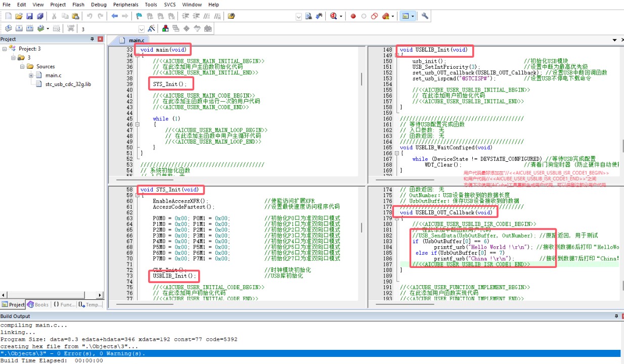
Task: Click the Open file folder icon
Action: pyautogui.click(x=19, y=16)
